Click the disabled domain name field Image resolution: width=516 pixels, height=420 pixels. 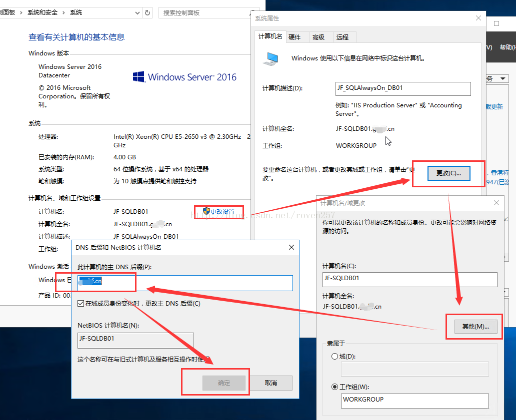(x=414, y=369)
